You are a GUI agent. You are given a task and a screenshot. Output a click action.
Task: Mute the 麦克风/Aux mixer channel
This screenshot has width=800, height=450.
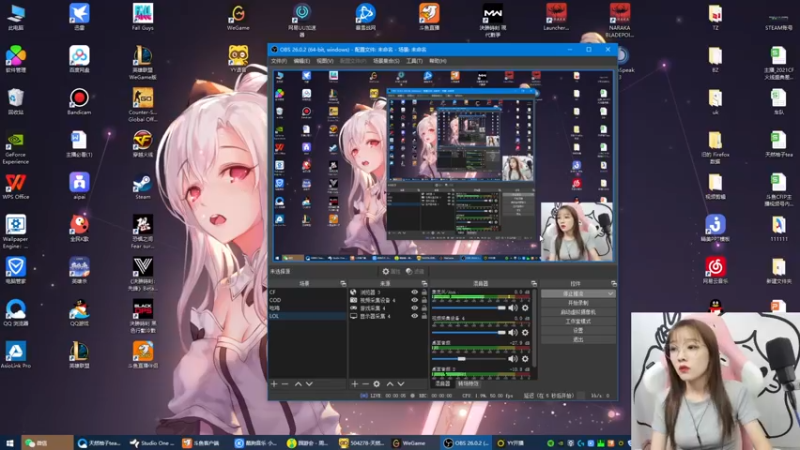(513, 308)
